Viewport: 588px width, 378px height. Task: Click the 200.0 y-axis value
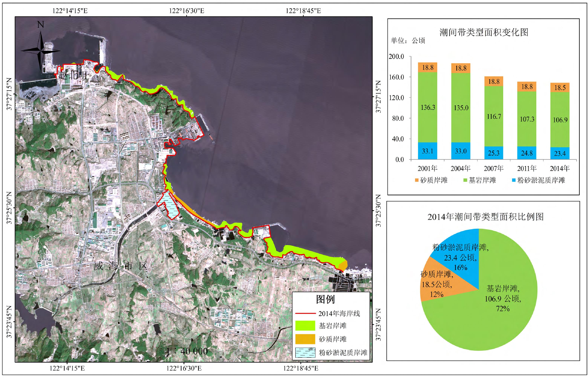pos(396,57)
